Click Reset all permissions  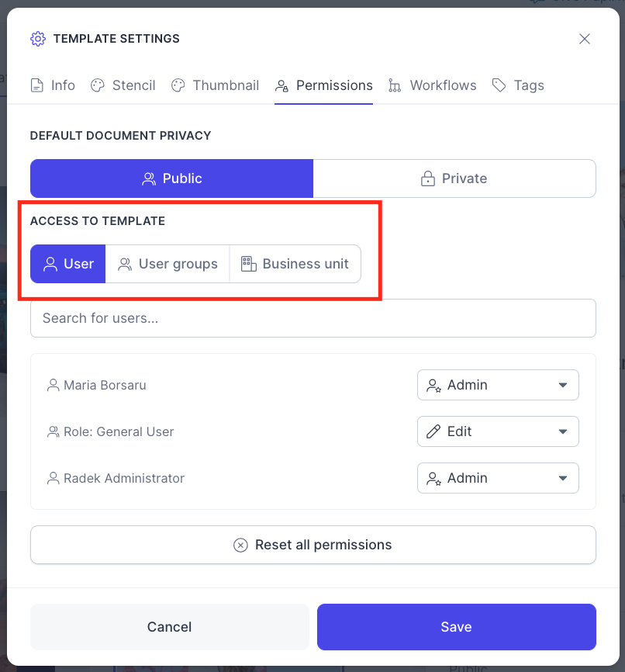point(313,545)
